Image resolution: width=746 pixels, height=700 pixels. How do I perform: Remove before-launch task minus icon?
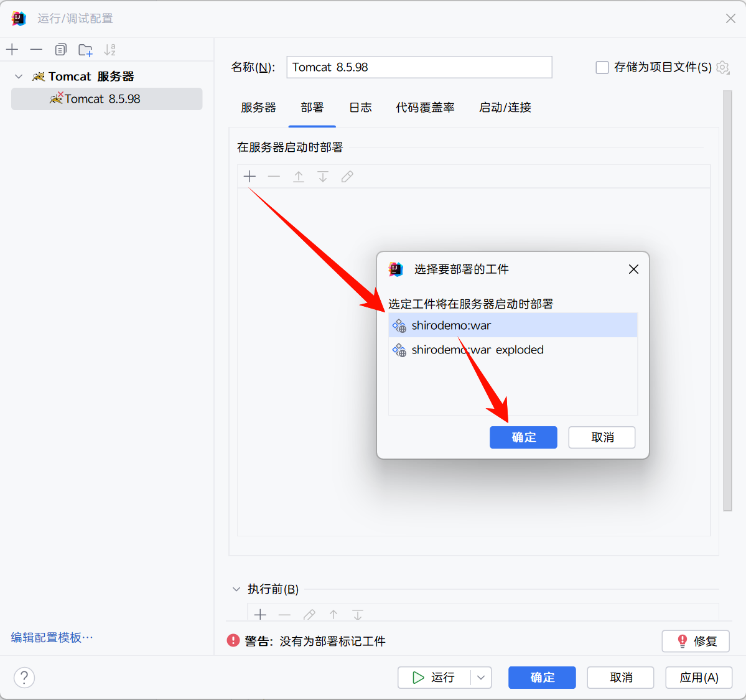pos(284,615)
